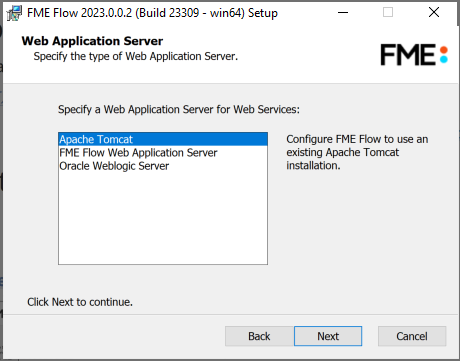
Task: Click the FME logo in the header
Action: coord(414,55)
